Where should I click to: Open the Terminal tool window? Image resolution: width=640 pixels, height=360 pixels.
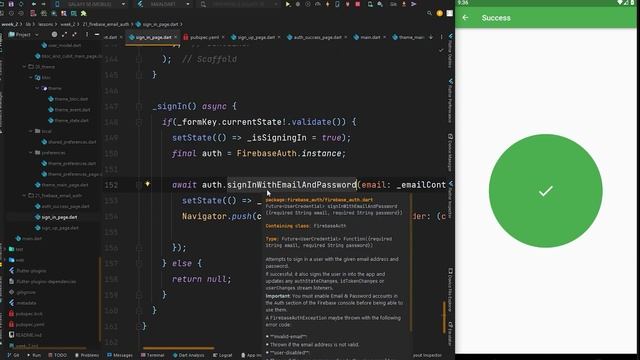(x=153, y=356)
